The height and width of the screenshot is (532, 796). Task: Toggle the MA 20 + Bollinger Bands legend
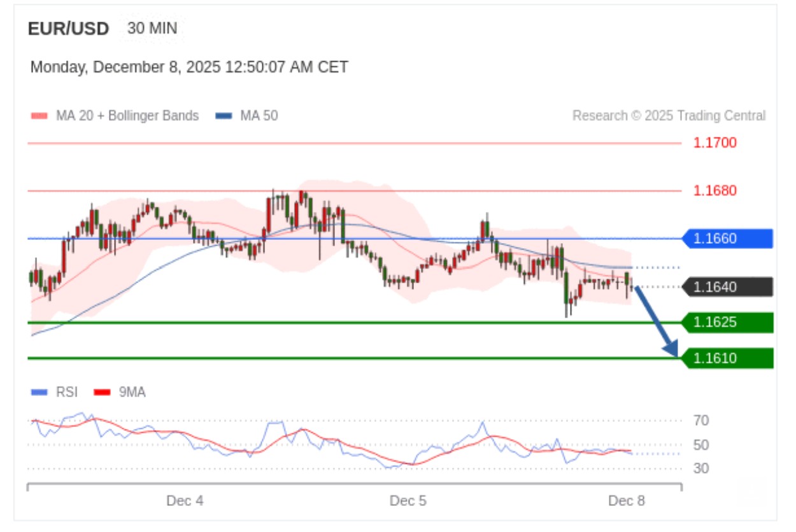coord(127,116)
